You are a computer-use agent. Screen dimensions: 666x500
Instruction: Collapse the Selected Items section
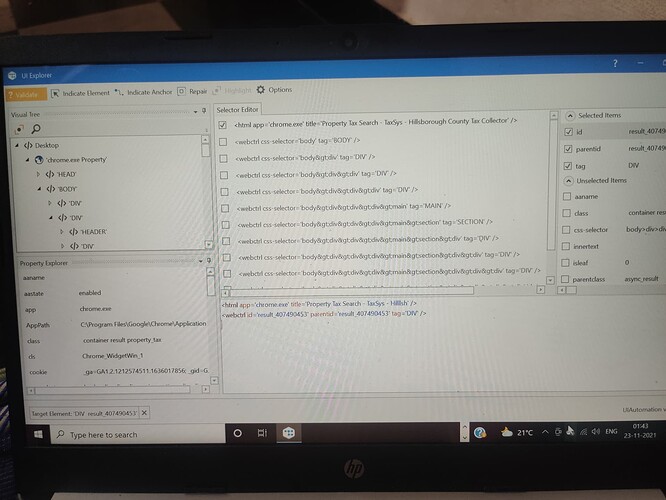(x=570, y=116)
